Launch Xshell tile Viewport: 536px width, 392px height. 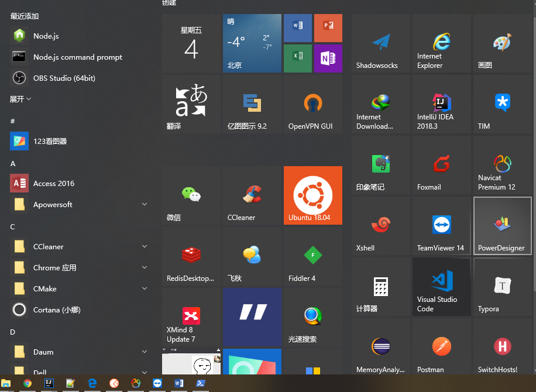click(381, 226)
